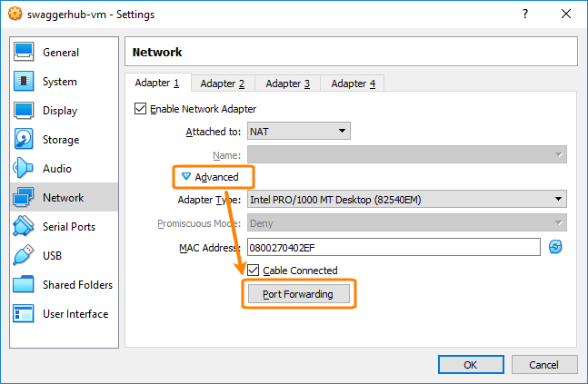Open the USB settings icon
Viewport: 588px width, 384px height.
25,256
